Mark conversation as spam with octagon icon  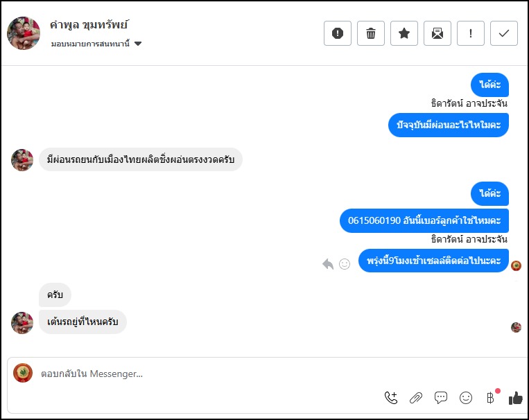[x=338, y=33]
